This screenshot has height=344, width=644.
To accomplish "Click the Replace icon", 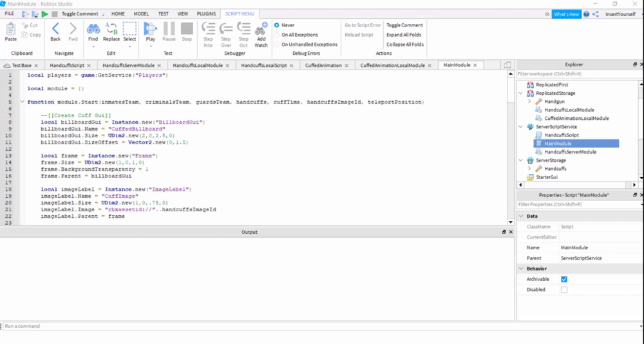I will (x=111, y=28).
